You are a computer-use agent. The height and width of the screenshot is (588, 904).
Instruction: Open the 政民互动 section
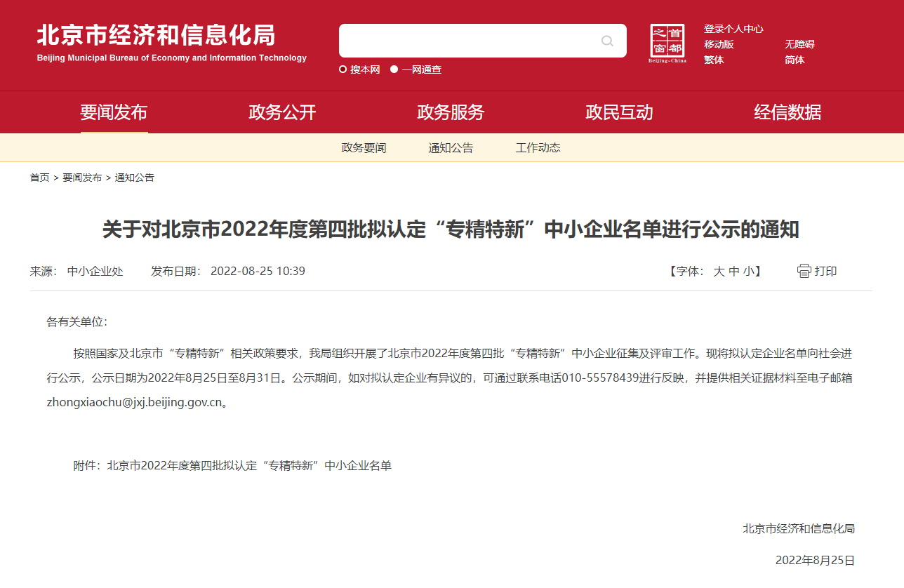619,112
